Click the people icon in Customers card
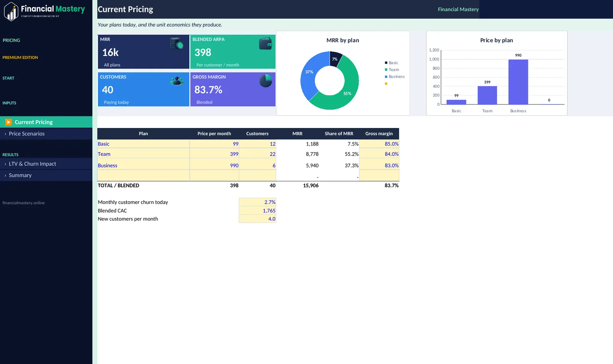 [x=177, y=81]
